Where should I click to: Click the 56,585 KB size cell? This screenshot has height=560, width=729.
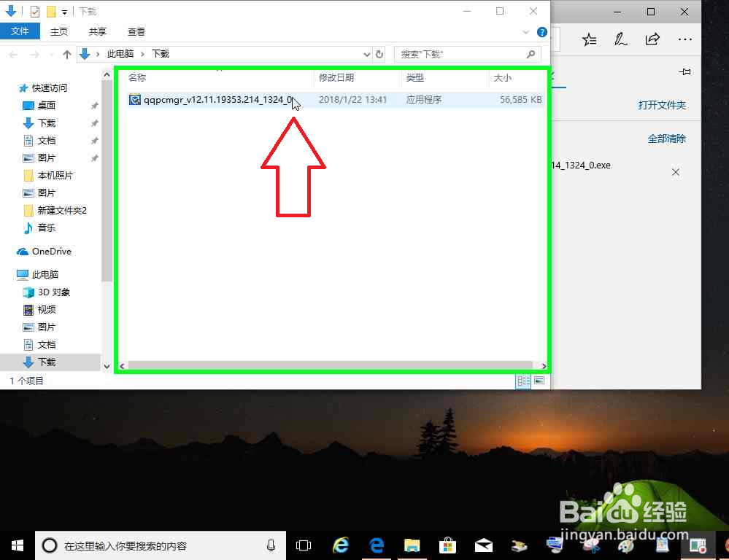click(521, 99)
